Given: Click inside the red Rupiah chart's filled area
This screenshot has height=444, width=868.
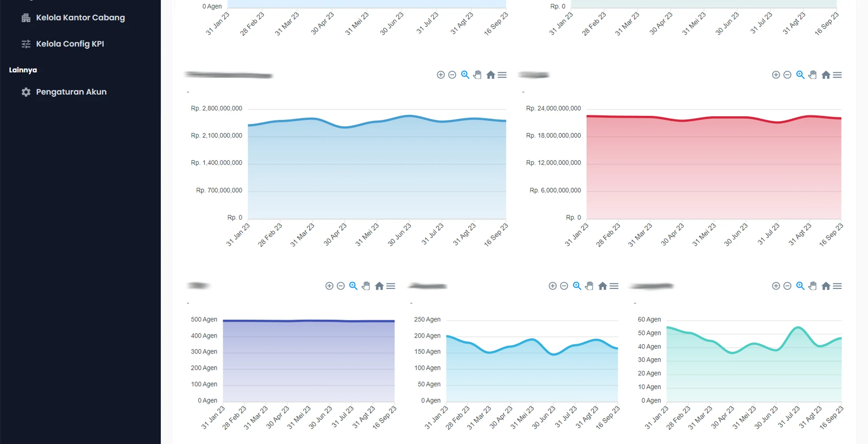Looking at the screenshot, I should (713, 172).
